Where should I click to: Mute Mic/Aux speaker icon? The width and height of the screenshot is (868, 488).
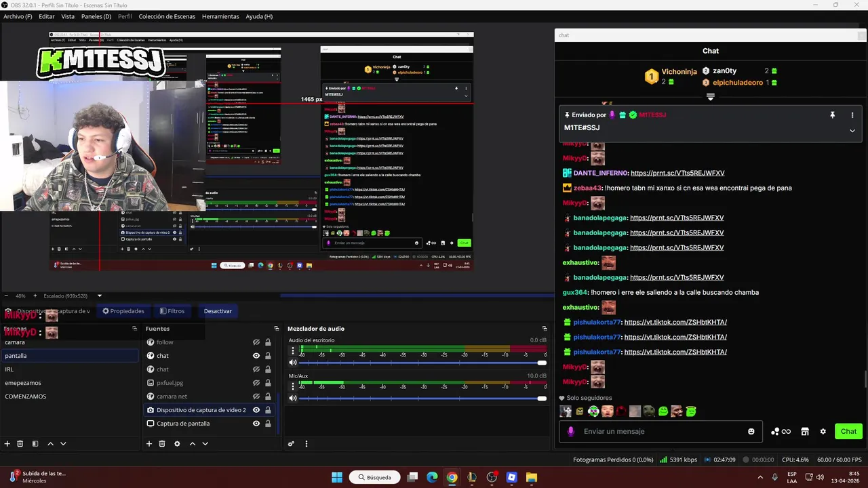(x=293, y=398)
